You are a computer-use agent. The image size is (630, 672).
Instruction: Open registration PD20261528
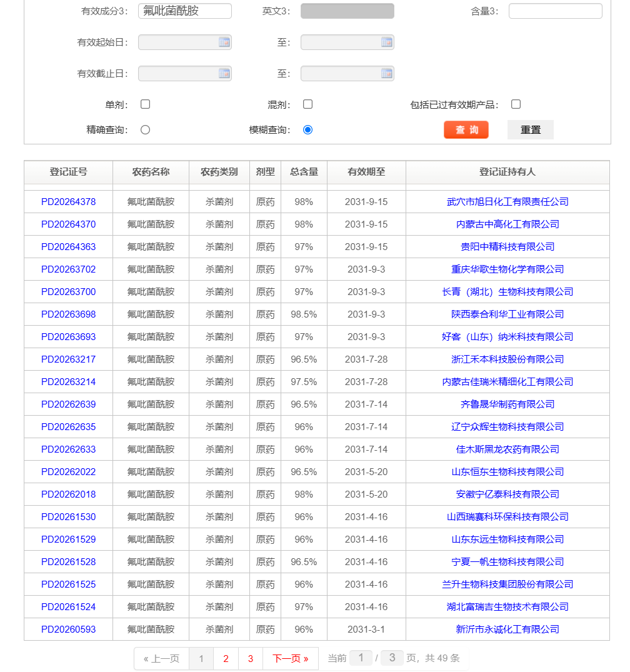pos(69,562)
